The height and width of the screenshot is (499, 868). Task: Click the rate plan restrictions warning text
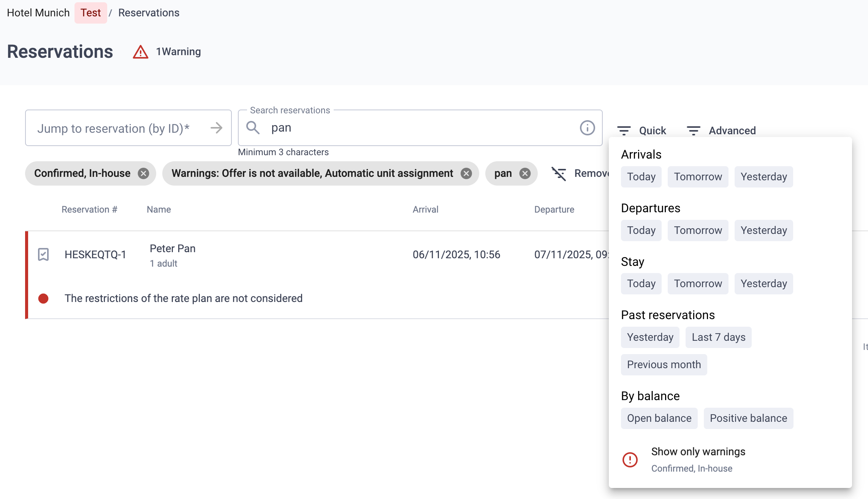pos(184,299)
